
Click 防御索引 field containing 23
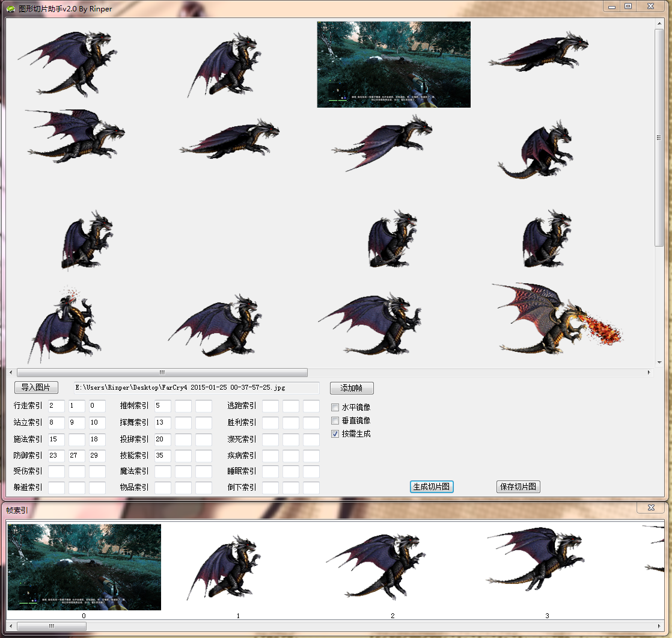tap(56, 455)
